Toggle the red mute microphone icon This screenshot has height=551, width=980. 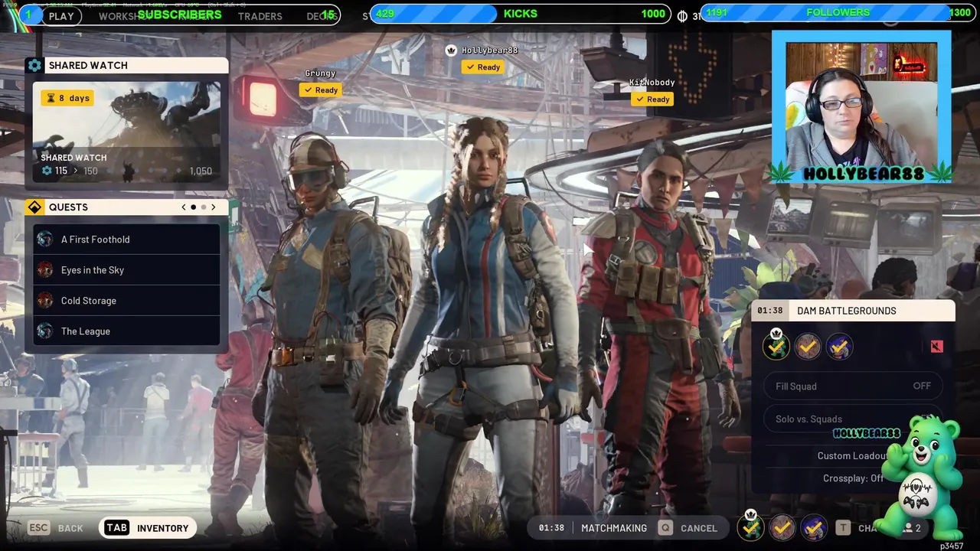936,347
